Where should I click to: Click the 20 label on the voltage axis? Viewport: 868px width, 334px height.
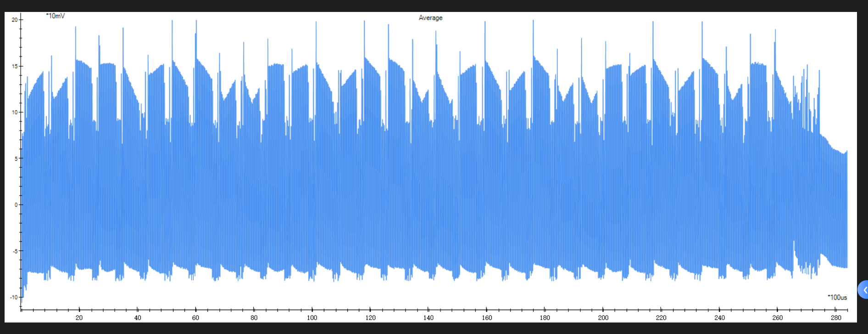tap(14, 20)
